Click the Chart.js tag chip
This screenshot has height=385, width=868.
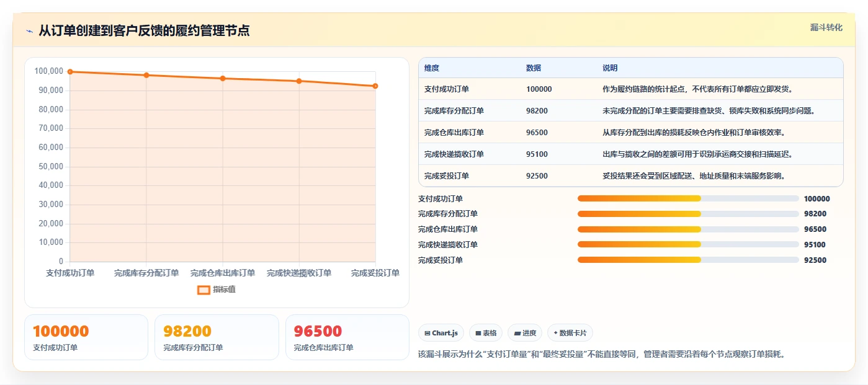pos(441,333)
